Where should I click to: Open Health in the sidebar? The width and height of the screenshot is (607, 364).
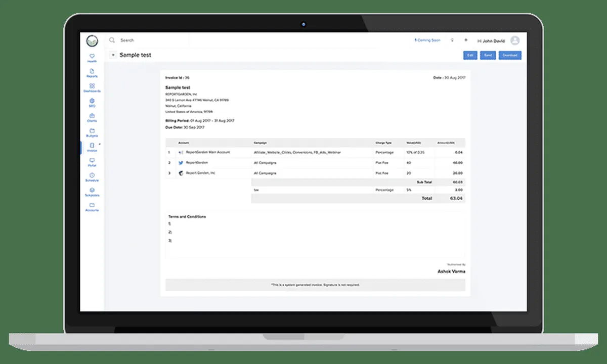pyautogui.click(x=92, y=58)
